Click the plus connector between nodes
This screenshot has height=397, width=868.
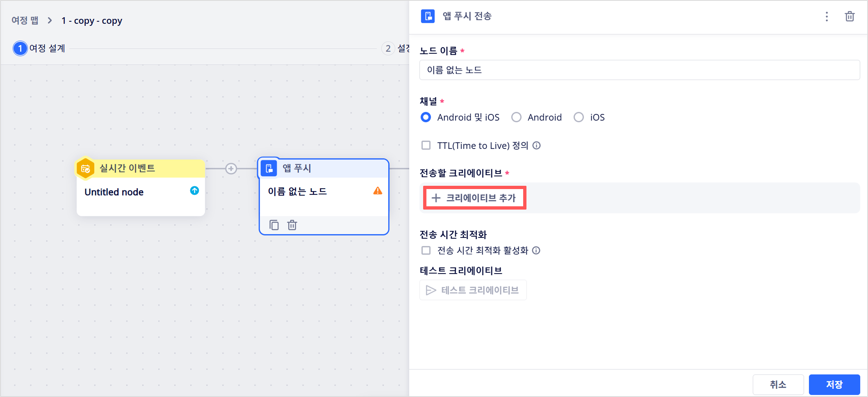(231, 169)
